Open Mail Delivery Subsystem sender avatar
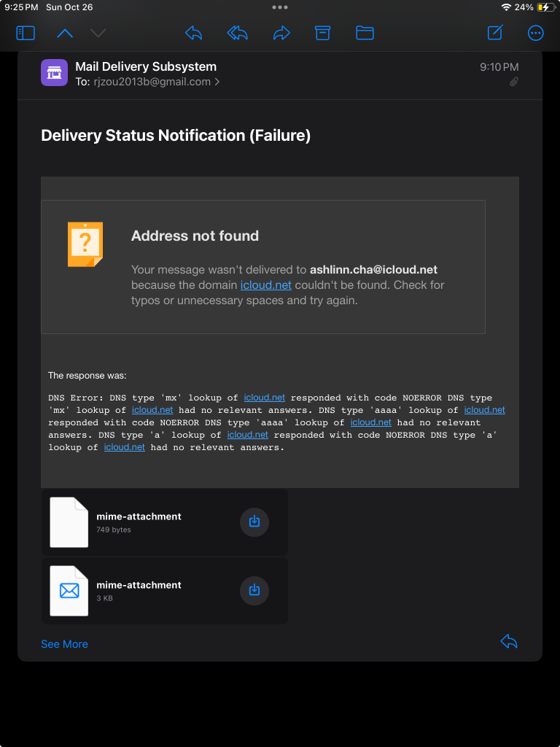 click(x=54, y=73)
